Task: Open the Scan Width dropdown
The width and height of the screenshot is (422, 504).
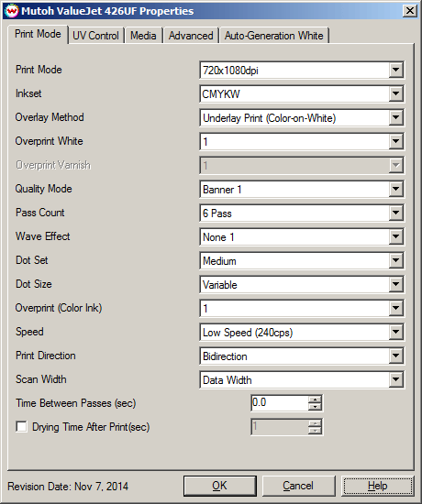Action: pos(302,380)
